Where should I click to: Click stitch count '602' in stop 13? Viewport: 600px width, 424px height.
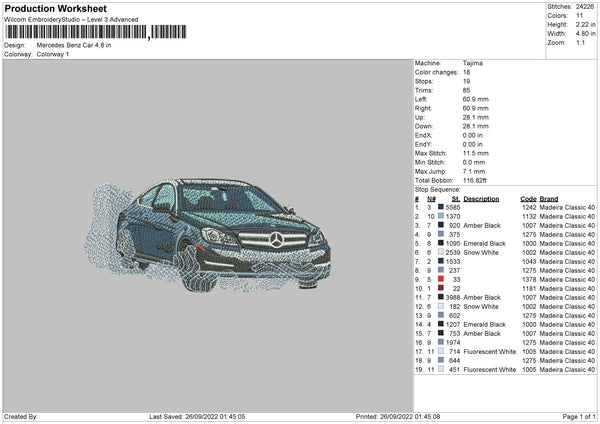coord(455,315)
